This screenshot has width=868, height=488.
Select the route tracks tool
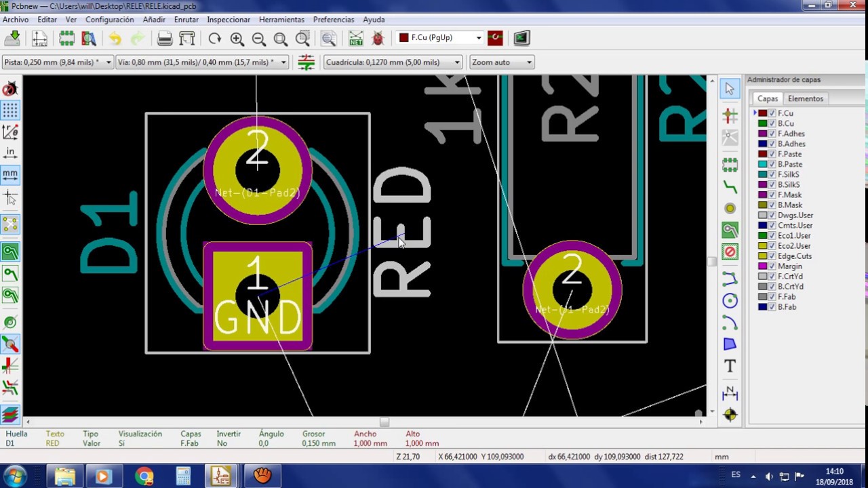[730, 186]
